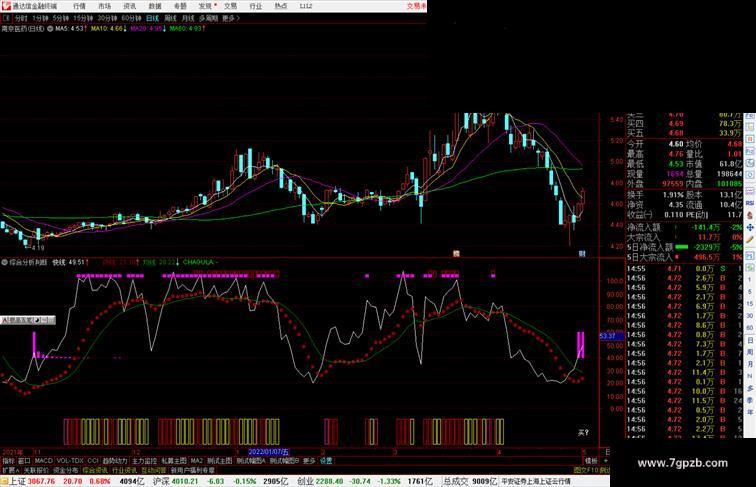Switch chart to 分时 period
Image resolution: width=756 pixels, height=487 pixels.
click(x=21, y=18)
